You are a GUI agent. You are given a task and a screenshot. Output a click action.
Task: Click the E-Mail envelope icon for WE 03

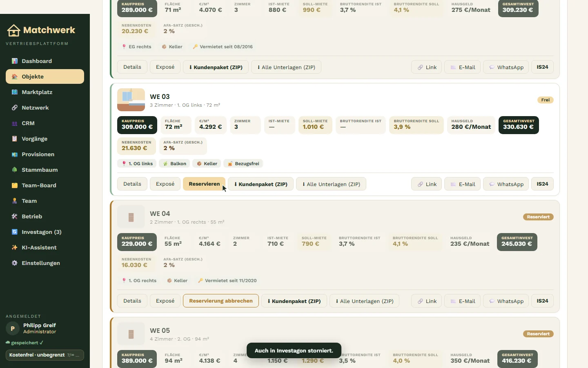453,184
